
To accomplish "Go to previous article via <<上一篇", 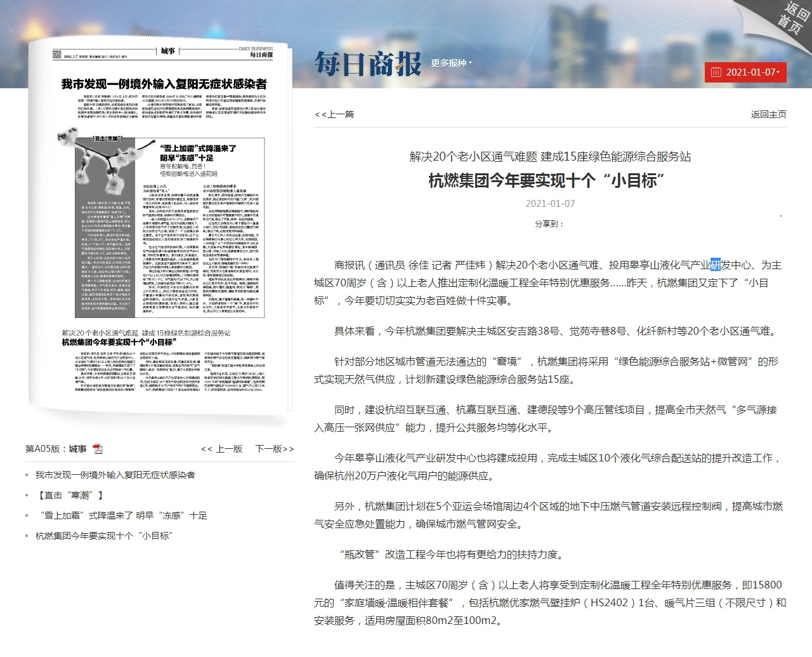I will pyautogui.click(x=334, y=114).
